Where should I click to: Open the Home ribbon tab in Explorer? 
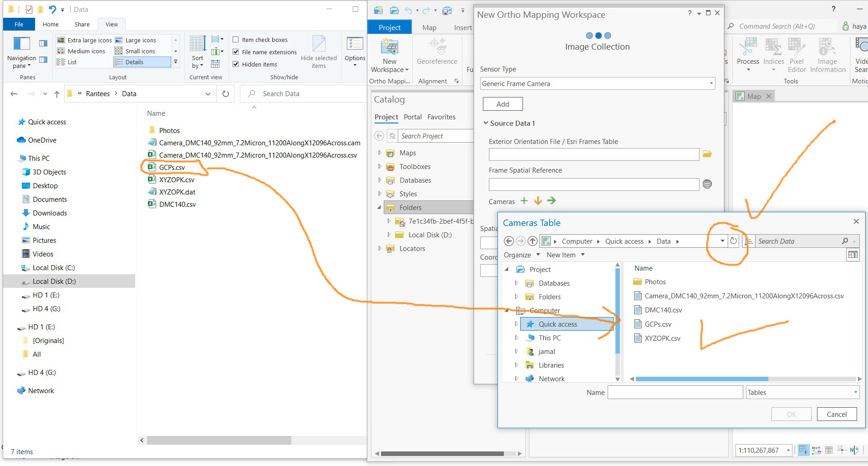pos(51,24)
